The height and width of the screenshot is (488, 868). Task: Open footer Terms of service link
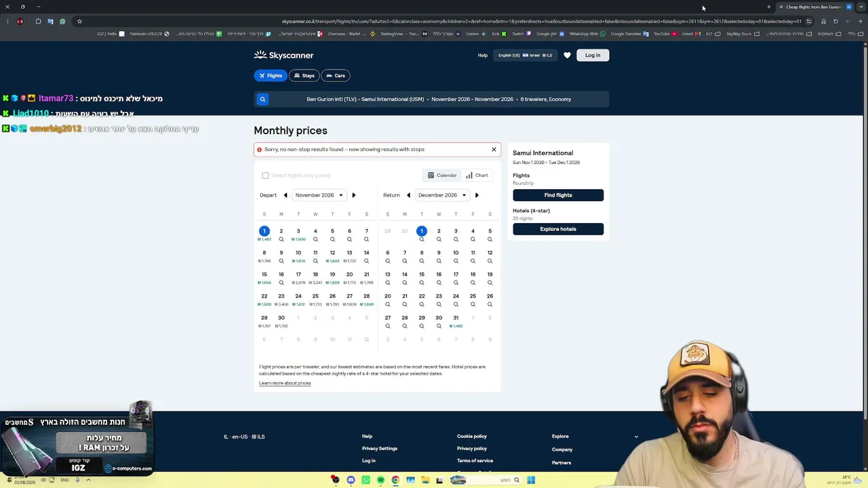(x=475, y=461)
